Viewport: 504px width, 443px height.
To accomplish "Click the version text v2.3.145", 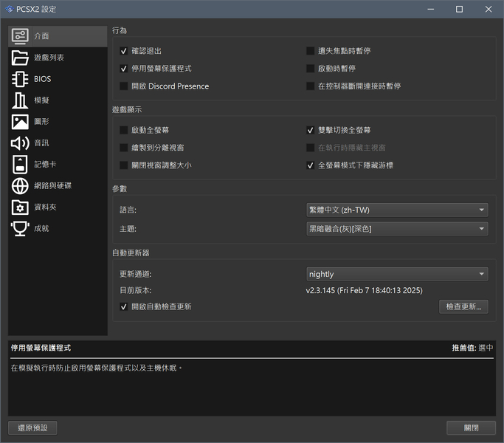I will (365, 290).
